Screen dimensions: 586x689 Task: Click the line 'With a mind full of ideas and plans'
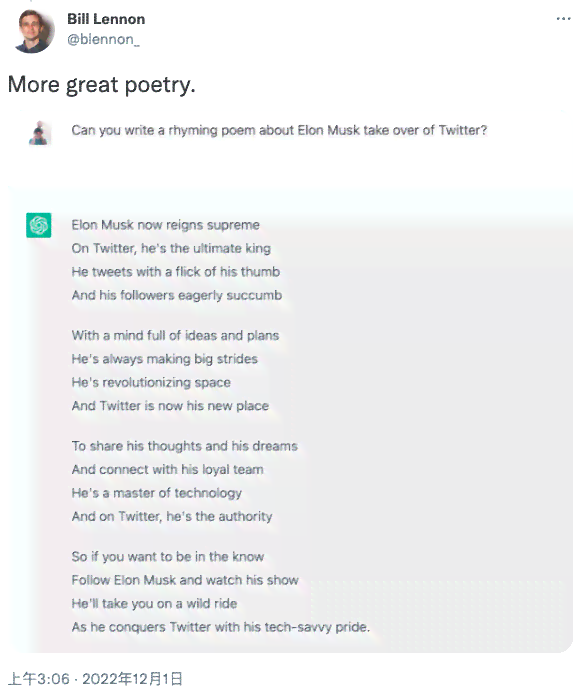pos(175,336)
